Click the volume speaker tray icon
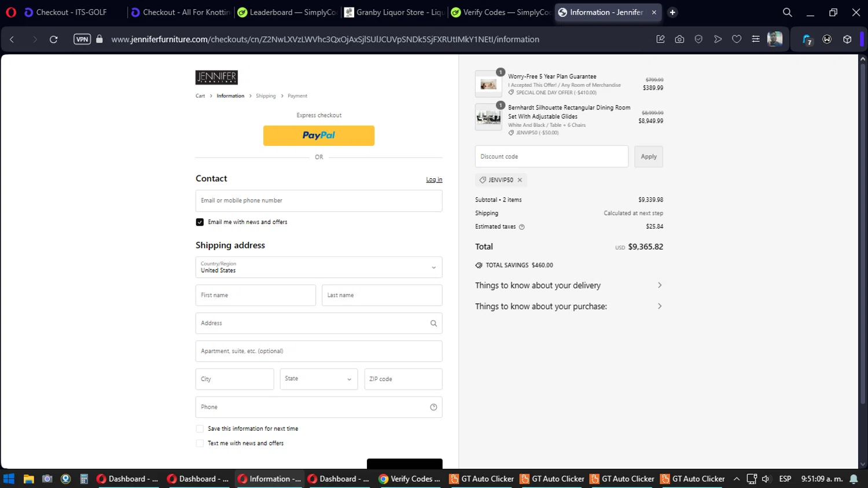Image resolution: width=868 pixels, height=488 pixels. click(x=766, y=479)
